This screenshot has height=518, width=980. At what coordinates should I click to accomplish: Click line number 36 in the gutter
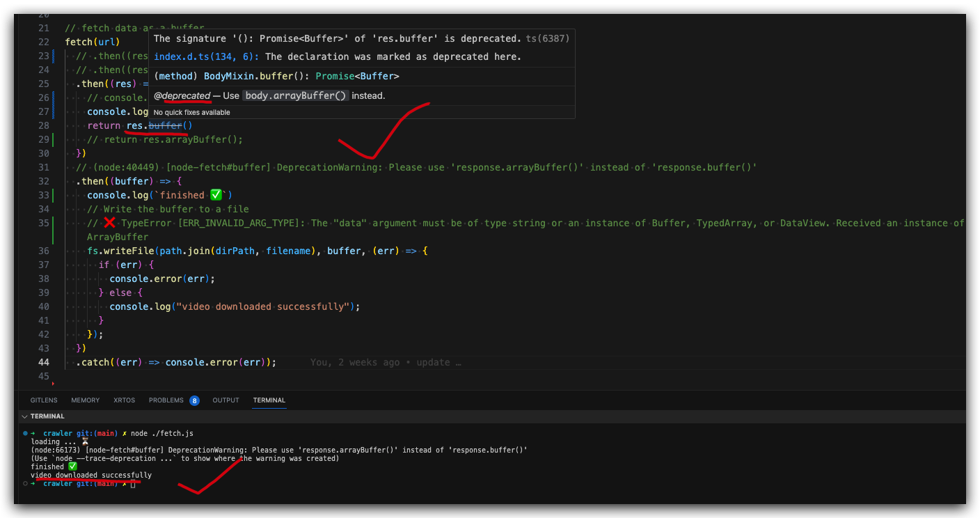(x=43, y=251)
